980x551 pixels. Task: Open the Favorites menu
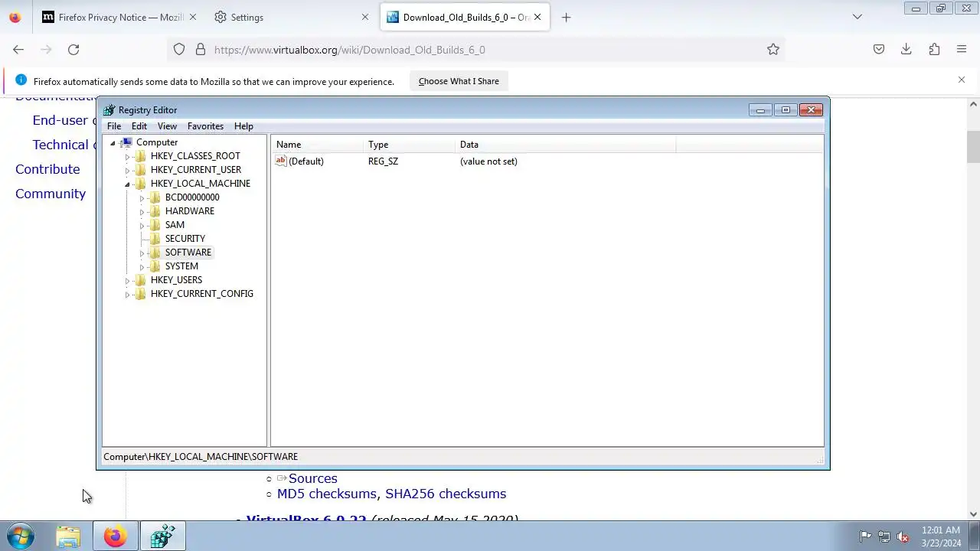point(205,126)
